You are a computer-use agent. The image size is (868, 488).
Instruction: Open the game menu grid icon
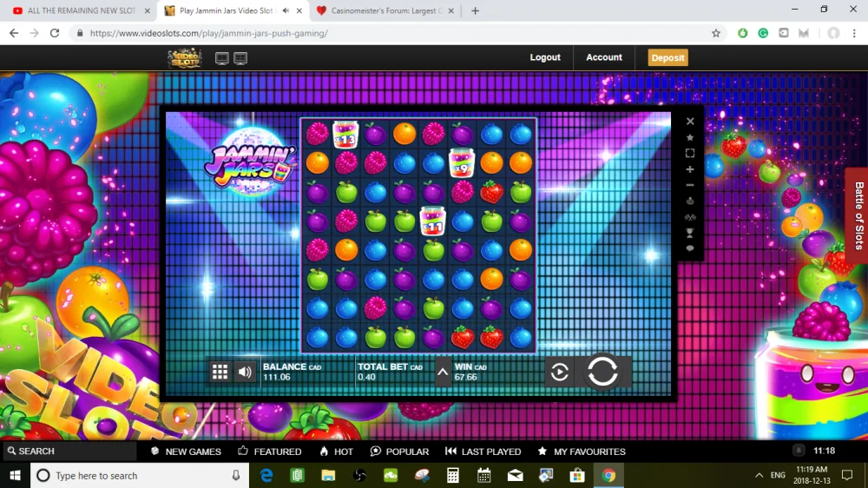(x=220, y=372)
